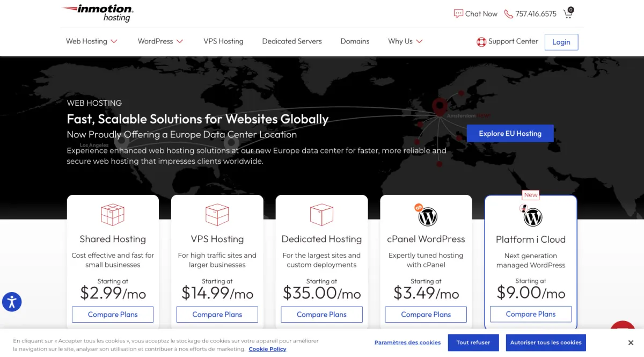Open the InMotion Hosting logo homepage
Image resolution: width=644 pixels, height=357 pixels.
98,13
